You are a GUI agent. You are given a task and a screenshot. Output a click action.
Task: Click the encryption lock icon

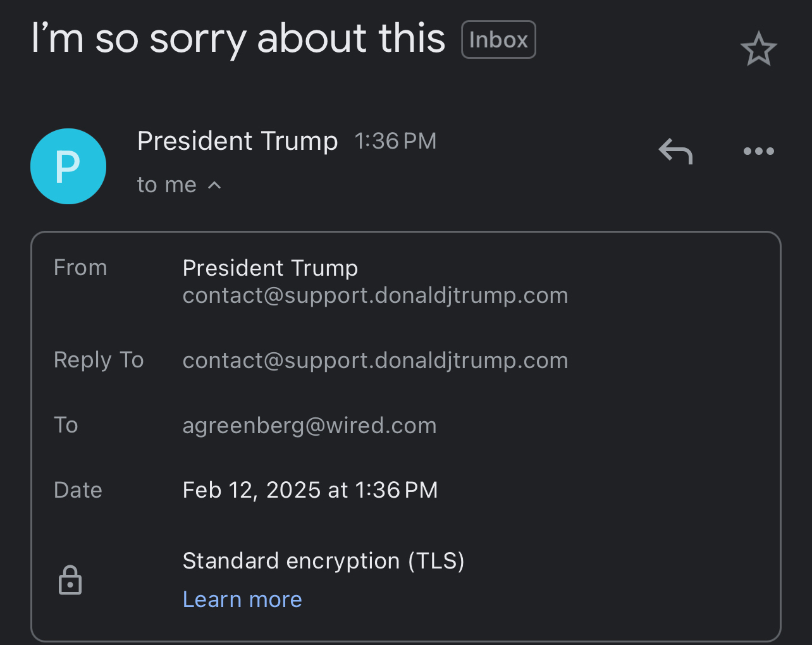point(70,580)
